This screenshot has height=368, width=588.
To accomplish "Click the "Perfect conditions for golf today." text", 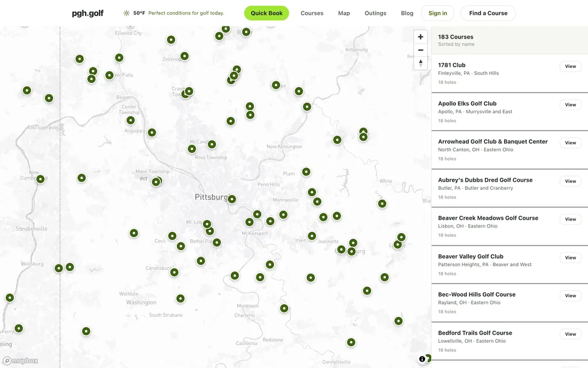I will pyautogui.click(x=186, y=13).
